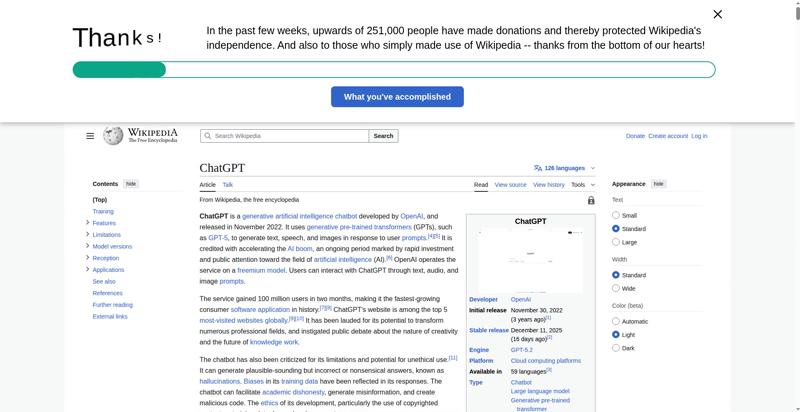Click the 'What you've accomplished' button
The height and width of the screenshot is (412, 800).
[x=397, y=97]
